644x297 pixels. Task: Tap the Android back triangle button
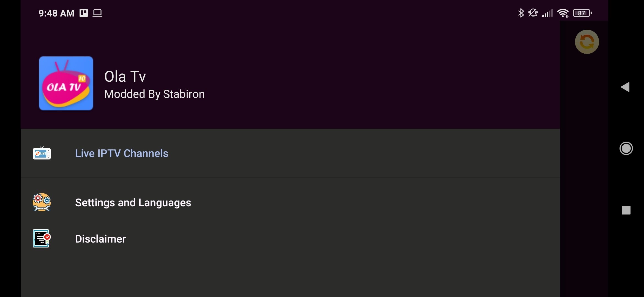click(x=625, y=87)
